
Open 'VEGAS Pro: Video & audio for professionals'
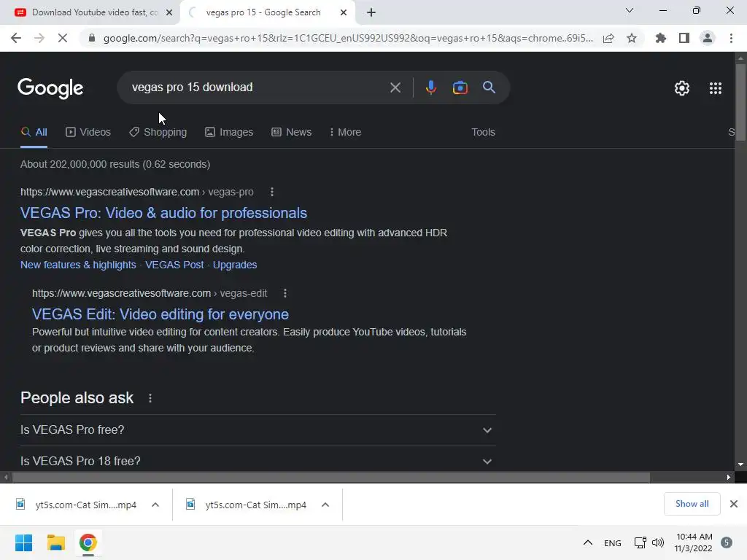(163, 213)
